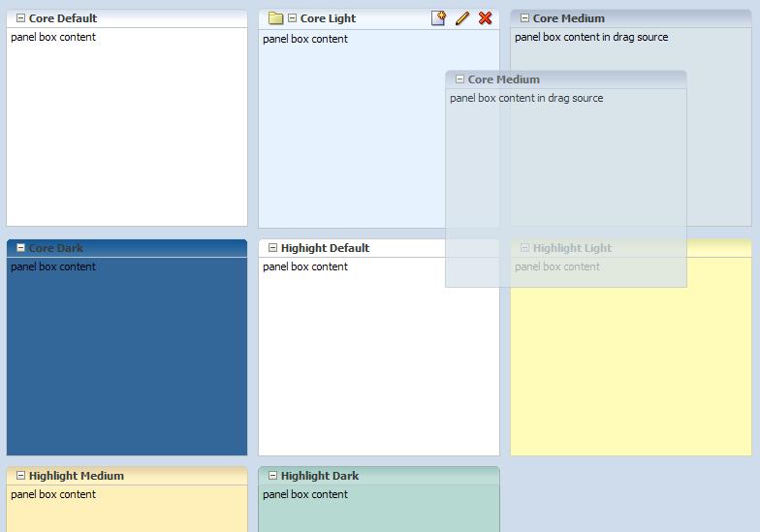The image size is (760, 532).
Task: Click the Highlight Dark title text
Action: pos(320,476)
